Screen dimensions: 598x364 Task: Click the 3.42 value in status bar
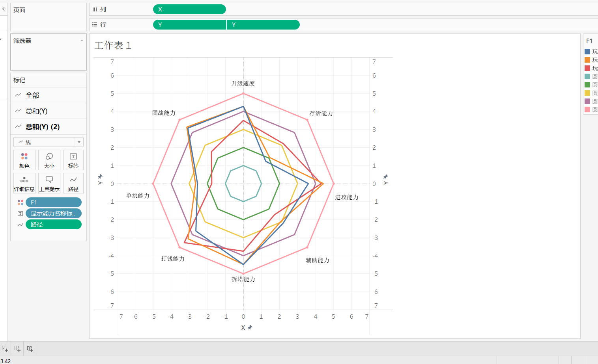pyautogui.click(x=6, y=361)
